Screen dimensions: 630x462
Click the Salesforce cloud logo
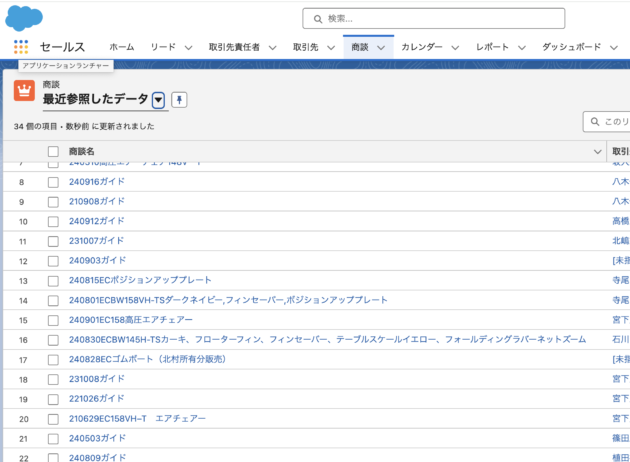tap(24, 18)
